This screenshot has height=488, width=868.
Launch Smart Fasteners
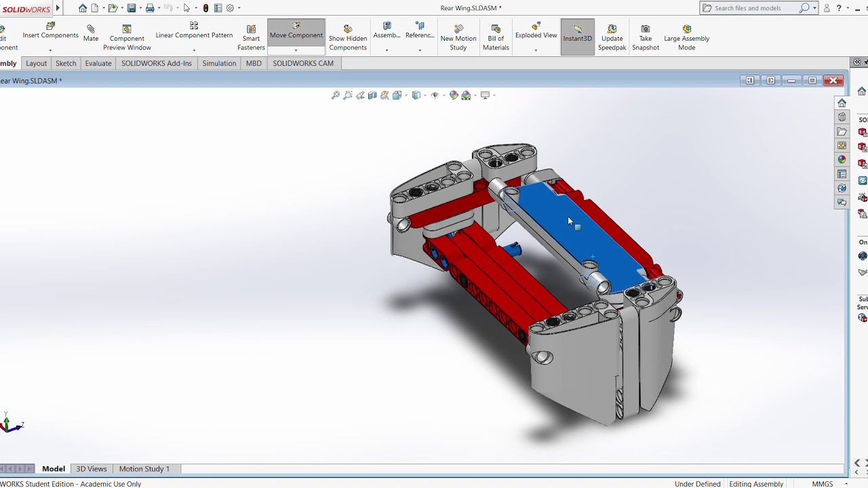(x=251, y=38)
